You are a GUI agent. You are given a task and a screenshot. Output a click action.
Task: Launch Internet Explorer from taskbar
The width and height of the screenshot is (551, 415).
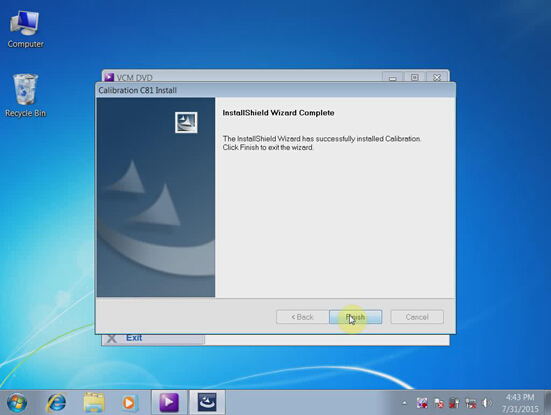[56, 403]
